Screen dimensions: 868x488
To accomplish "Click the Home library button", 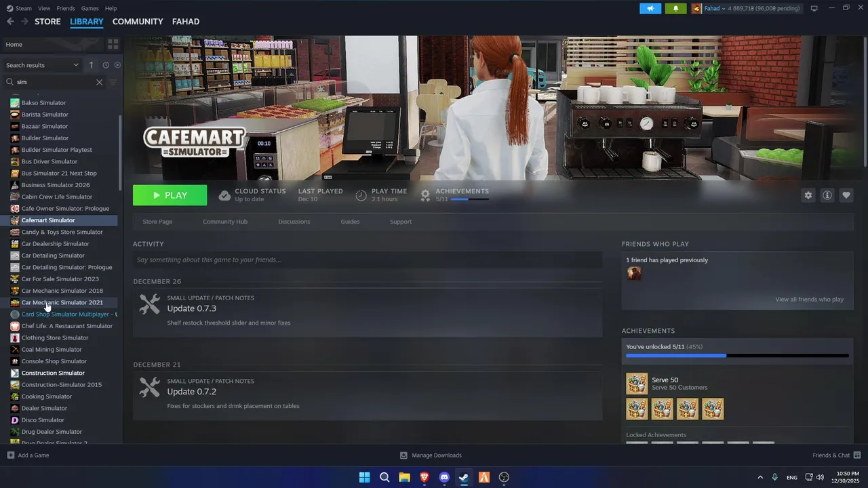I will click(x=52, y=44).
